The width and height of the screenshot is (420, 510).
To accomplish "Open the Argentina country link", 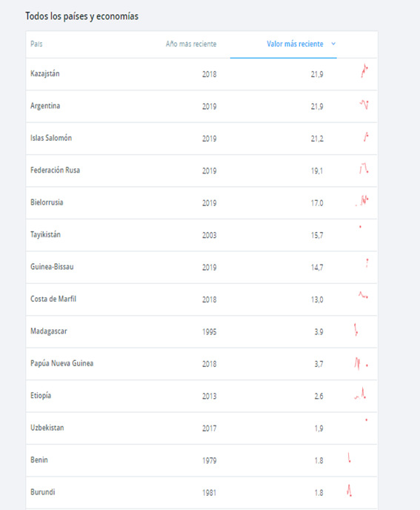I will pyautogui.click(x=45, y=106).
